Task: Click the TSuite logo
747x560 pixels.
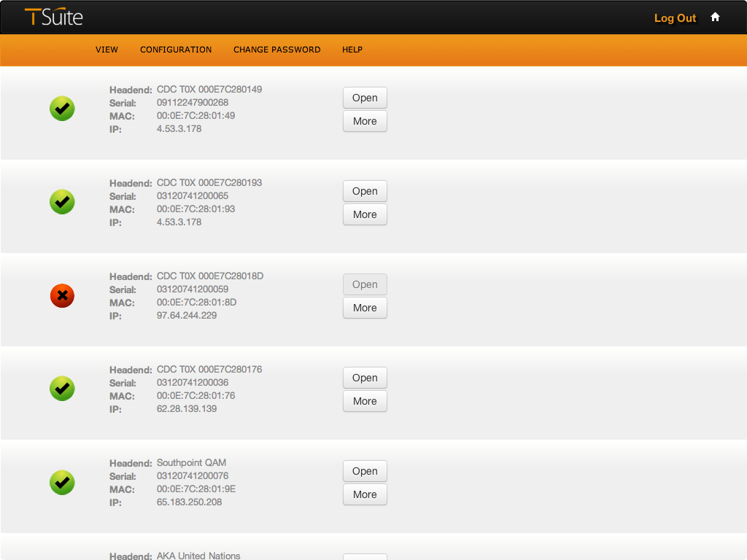Action: point(54,17)
